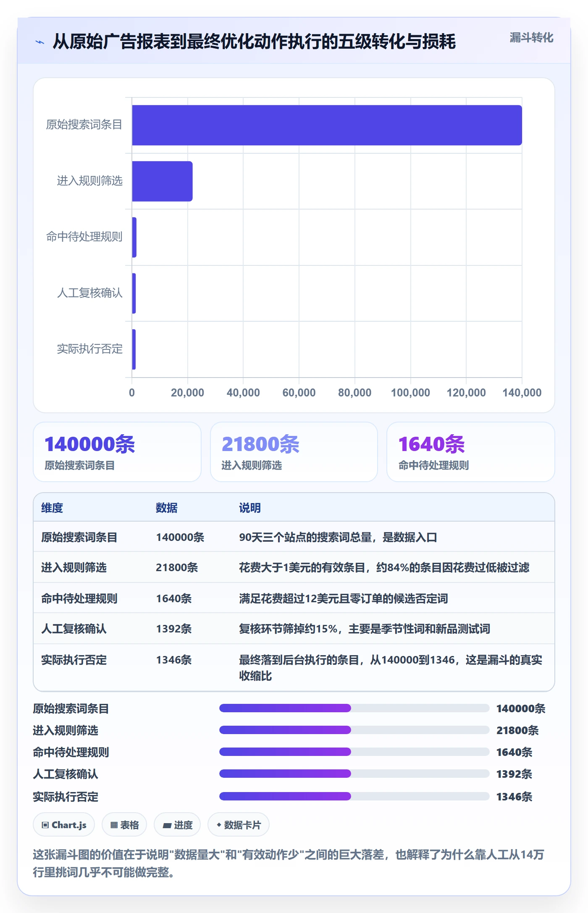Click the 命中待处理规则 chart bar
Viewport: 588px width, 913px height.
point(134,237)
